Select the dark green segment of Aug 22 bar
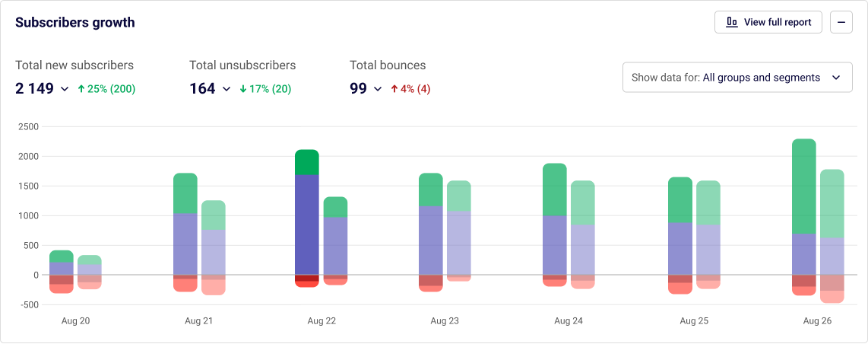The width and height of the screenshot is (868, 344). 306,162
